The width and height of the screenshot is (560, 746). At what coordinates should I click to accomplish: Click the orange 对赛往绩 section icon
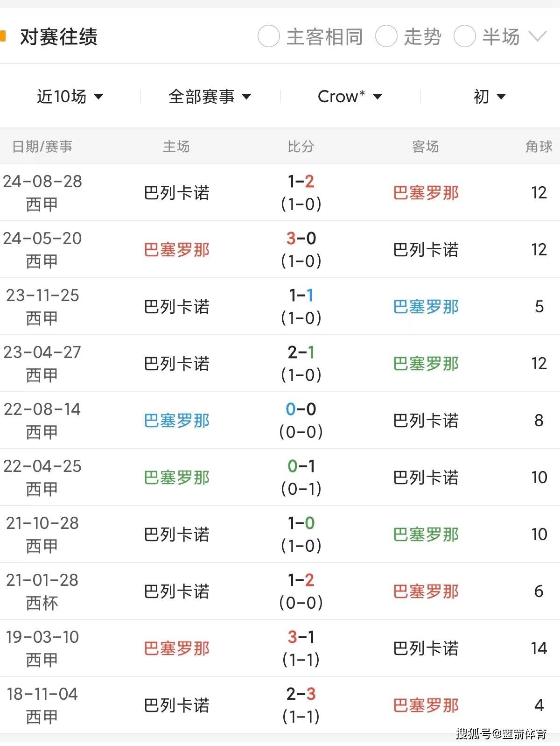4,35
